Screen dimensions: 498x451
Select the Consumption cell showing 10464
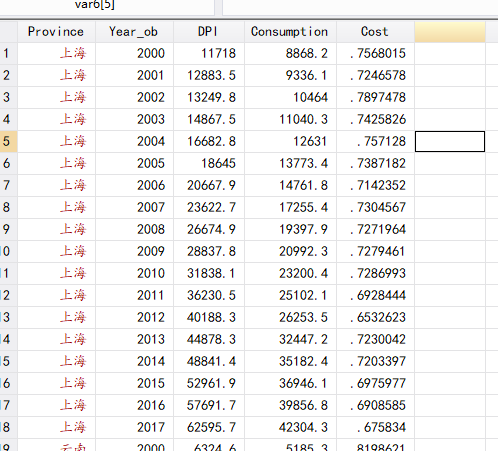point(290,97)
